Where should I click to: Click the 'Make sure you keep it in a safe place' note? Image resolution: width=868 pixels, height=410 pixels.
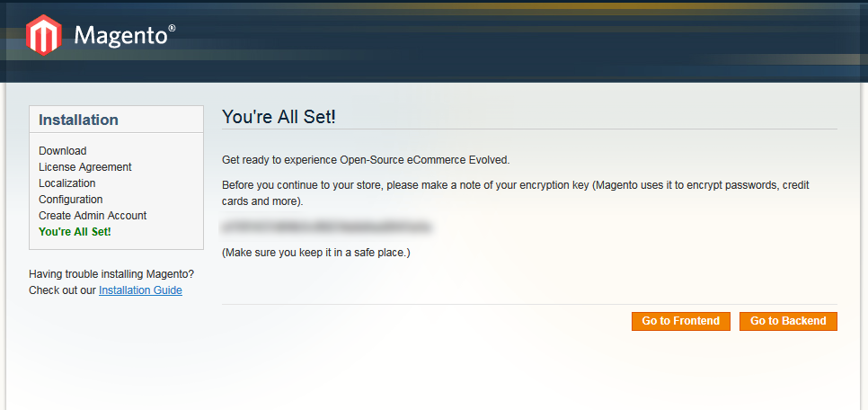(x=316, y=254)
